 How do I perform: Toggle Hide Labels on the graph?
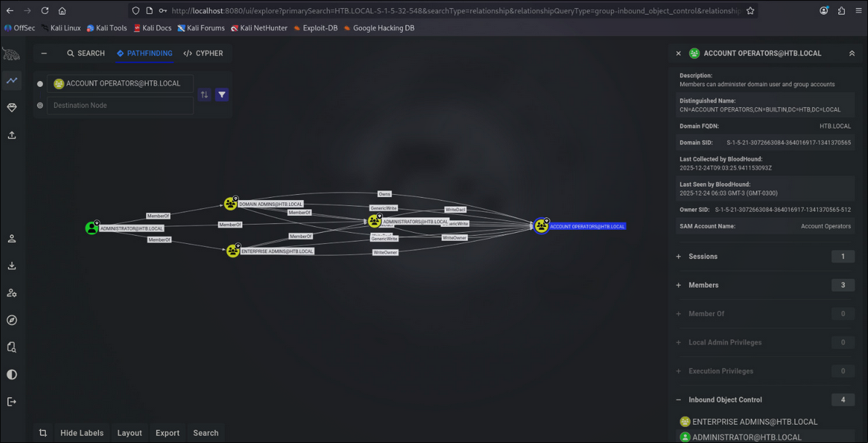[82, 433]
